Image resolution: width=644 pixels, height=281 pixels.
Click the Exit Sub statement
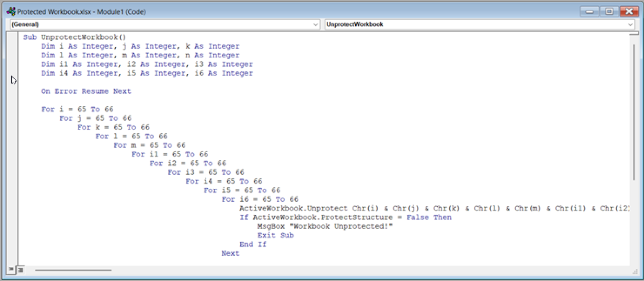pos(275,235)
